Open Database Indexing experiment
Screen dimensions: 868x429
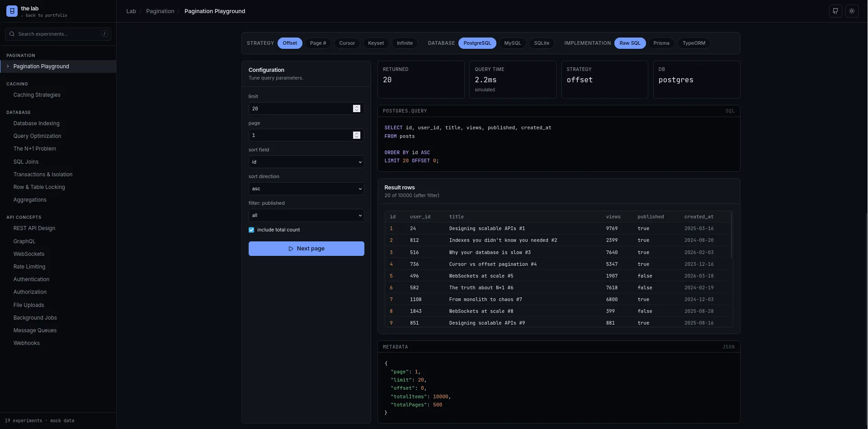(x=37, y=123)
